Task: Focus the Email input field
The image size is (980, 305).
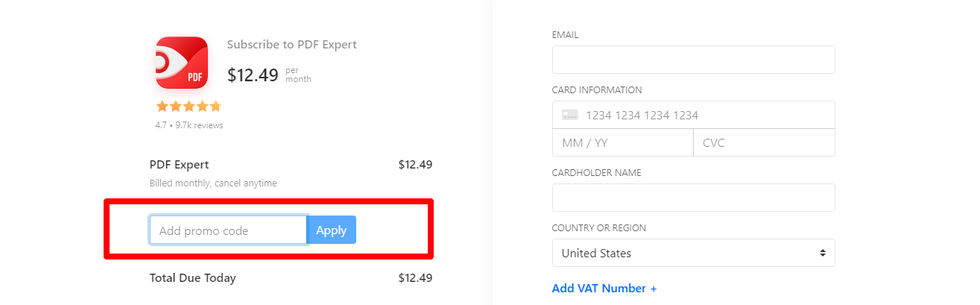Action: (693, 60)
